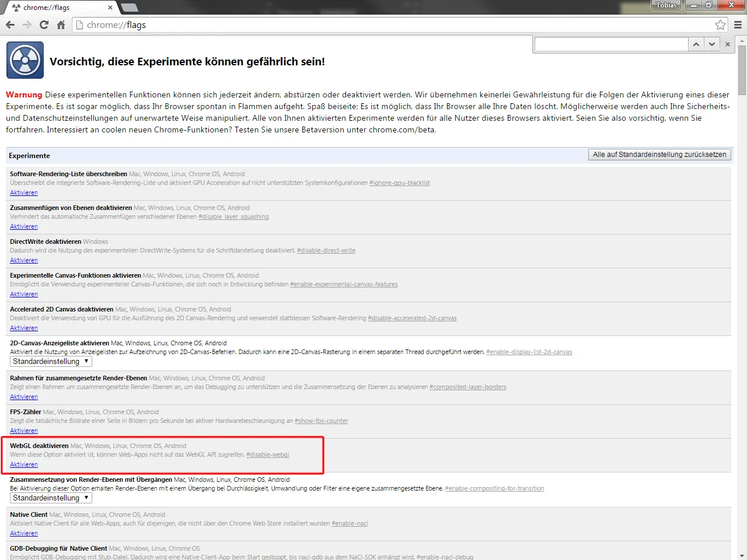Open the #composited-layer-borders anchor link
747x560 pixels.
[x=468, y=387]
